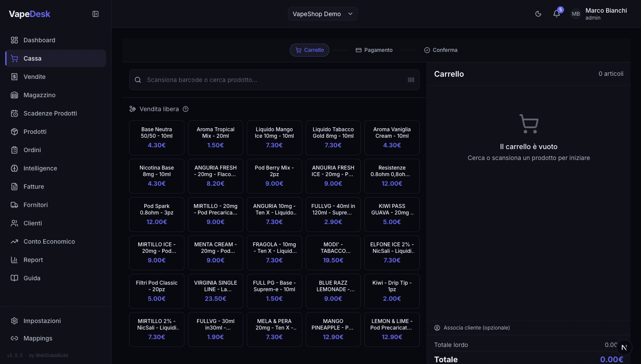The width and height of the screenshot is (641, 364).
Task: Click the Vendita libera help icon
Action: (185, 109)
